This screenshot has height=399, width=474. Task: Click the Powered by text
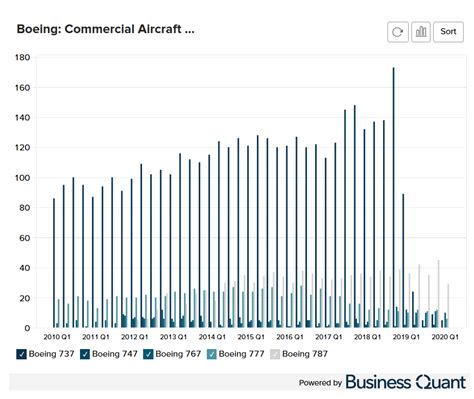click(x=320, y=383)
